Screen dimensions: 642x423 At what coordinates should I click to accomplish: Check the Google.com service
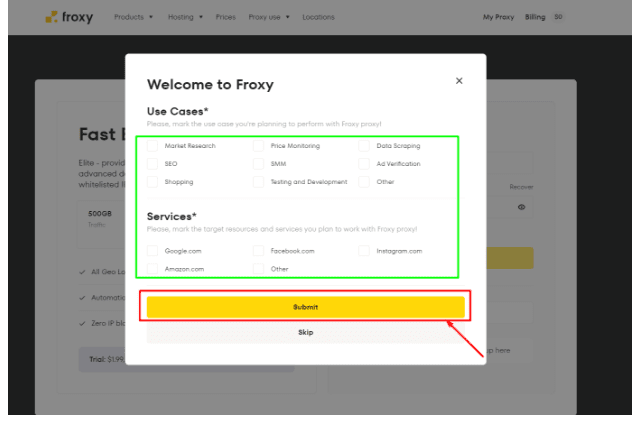pos(152,251)
